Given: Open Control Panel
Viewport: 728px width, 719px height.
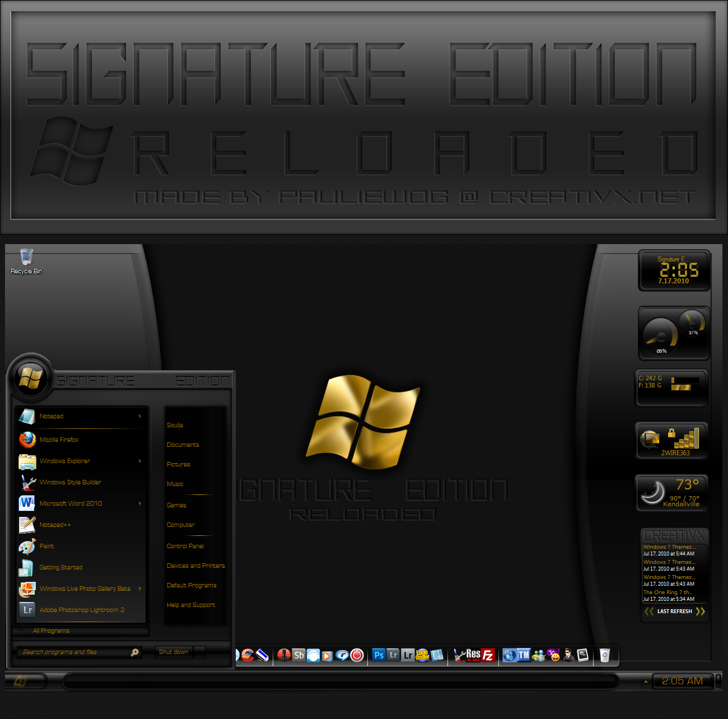Looking at the screenshot, I should (185, 546).
